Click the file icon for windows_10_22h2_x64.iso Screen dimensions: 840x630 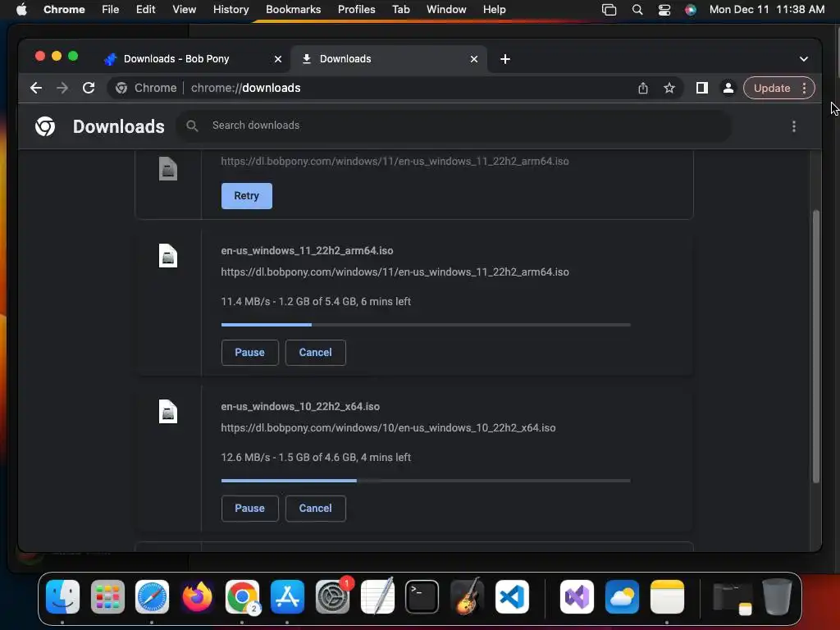click(x=167, y=412)
